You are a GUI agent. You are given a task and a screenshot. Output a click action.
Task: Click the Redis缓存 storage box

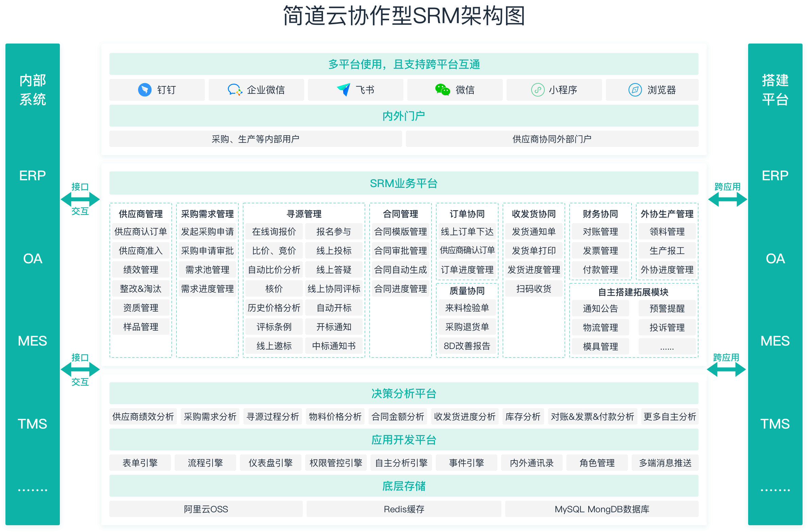(x=404, y=509)
